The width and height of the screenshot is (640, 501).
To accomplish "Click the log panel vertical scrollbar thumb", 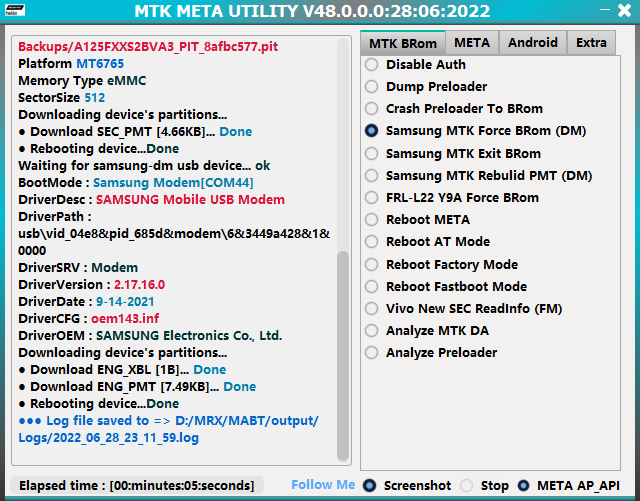I will [x=343, y=356].
